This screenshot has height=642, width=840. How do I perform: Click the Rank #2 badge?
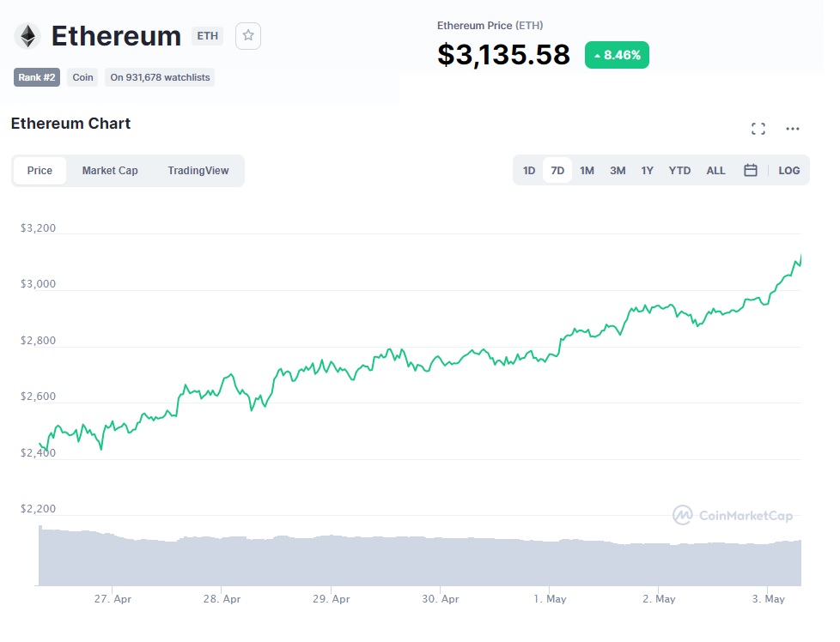[37, 77]
